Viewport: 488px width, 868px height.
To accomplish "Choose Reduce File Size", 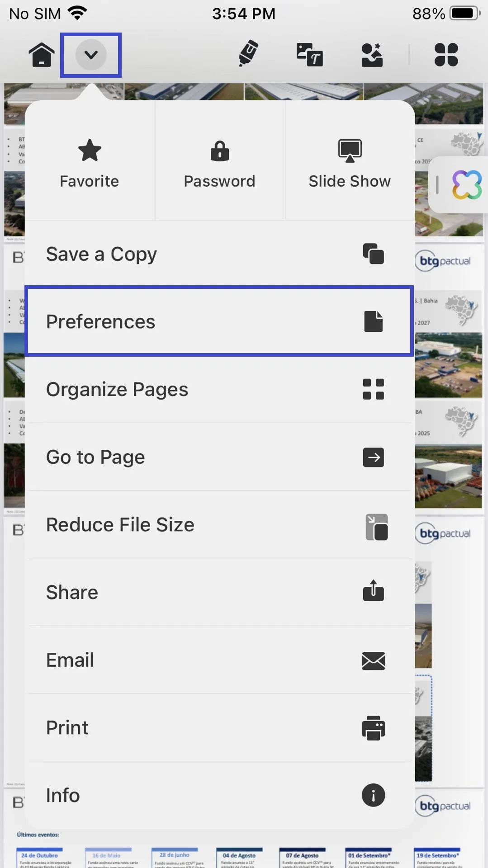I will [220, 524].
